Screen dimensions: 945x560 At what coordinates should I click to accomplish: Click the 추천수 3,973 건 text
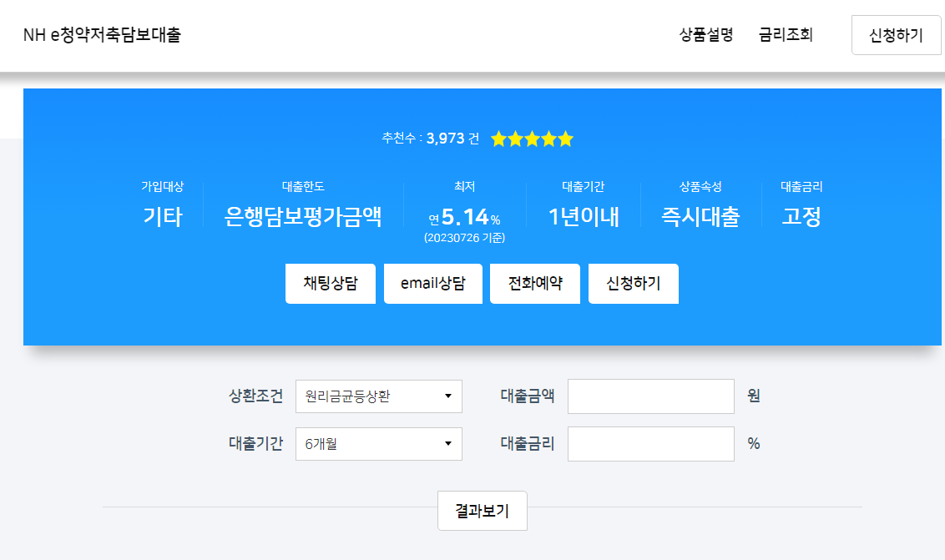click(x=430, y=139)
